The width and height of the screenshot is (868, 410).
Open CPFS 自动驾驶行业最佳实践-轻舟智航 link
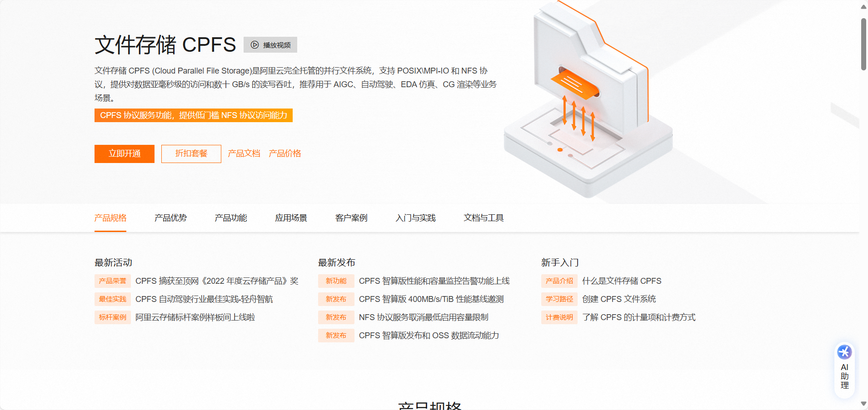[x=204, y=299]
